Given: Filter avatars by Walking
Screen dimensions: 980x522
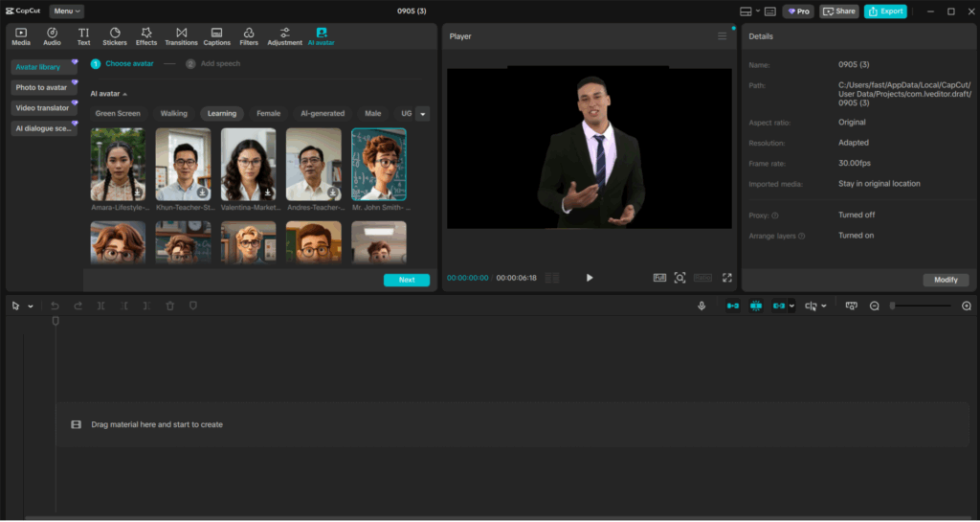Looking at the screenshot, I should [x=174, y=113].
